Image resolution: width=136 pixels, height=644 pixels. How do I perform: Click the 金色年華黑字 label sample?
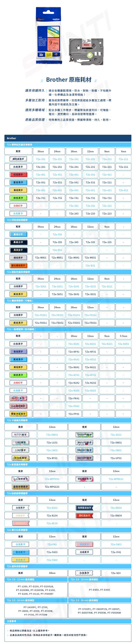click(21, 487)
